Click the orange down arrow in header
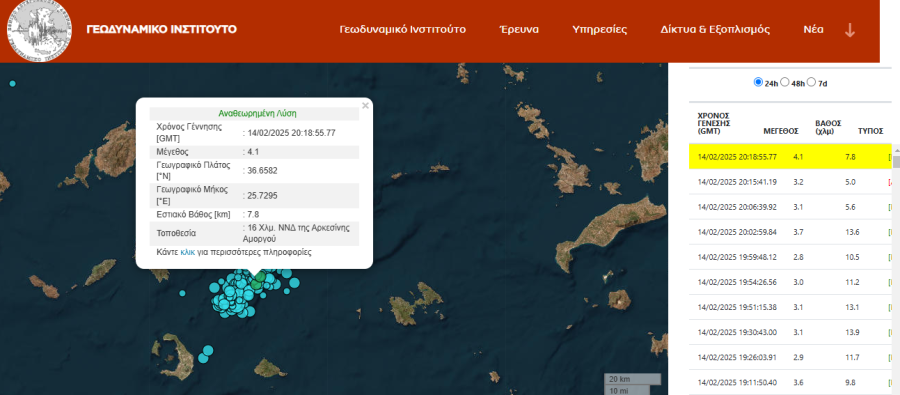This screenshot has height=395, width=900. pyautogui.click(x=850, y=30)
